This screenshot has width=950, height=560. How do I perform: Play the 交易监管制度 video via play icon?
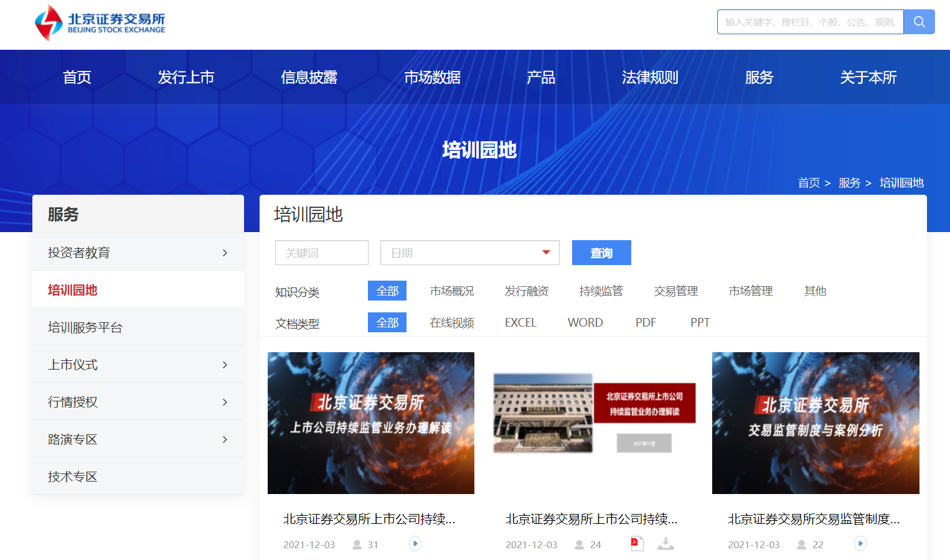coord(860,544)
